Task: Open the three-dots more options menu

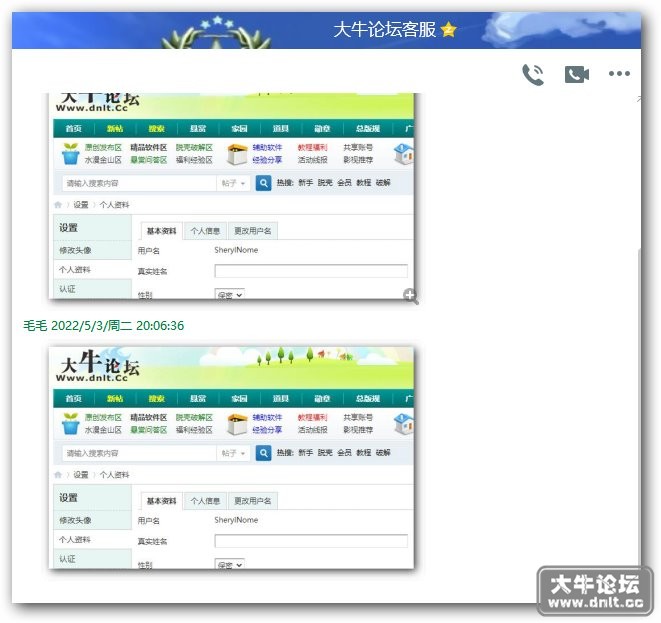Action: (619, 74)
